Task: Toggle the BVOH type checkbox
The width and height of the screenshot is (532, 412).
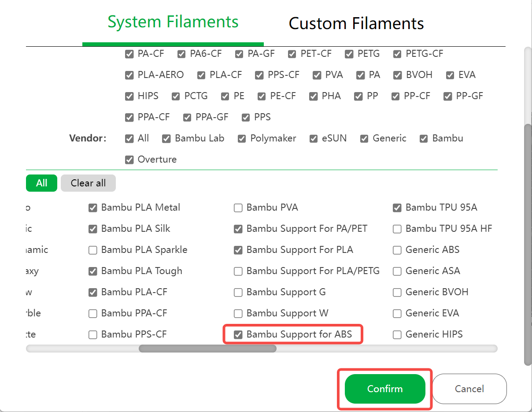Action: coord(398,75)
